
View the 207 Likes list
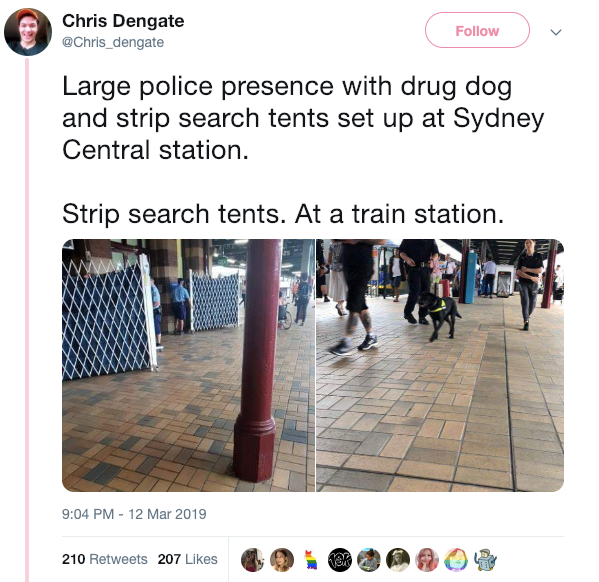187,559
